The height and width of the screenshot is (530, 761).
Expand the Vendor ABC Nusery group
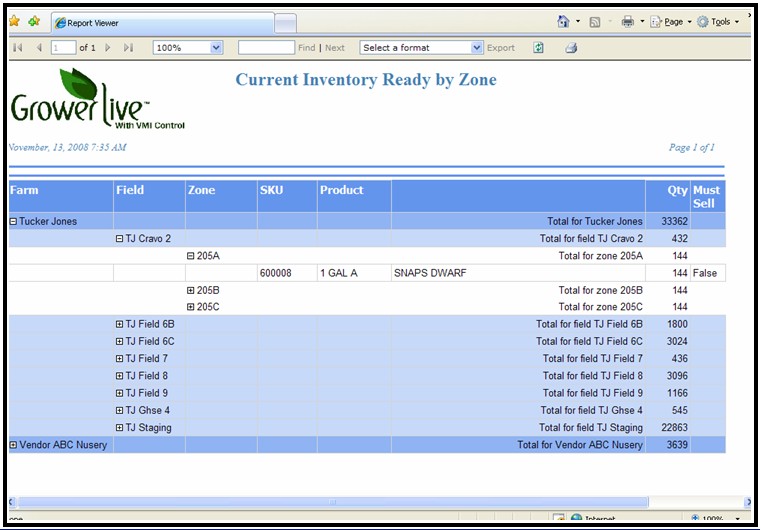(14, 444)
